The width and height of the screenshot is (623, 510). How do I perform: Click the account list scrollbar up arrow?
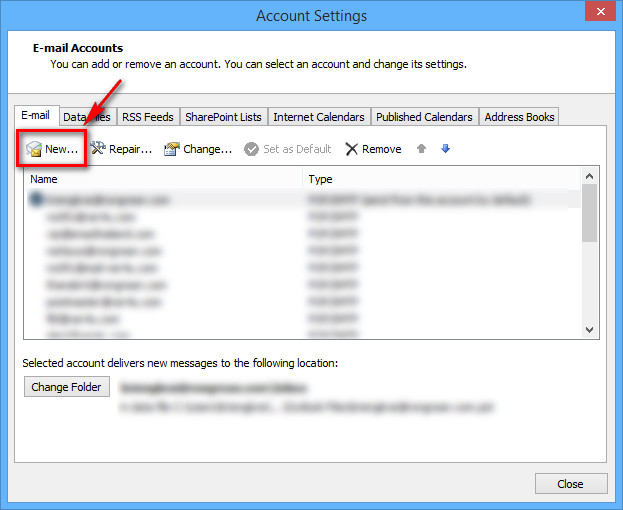pos(590,176)
